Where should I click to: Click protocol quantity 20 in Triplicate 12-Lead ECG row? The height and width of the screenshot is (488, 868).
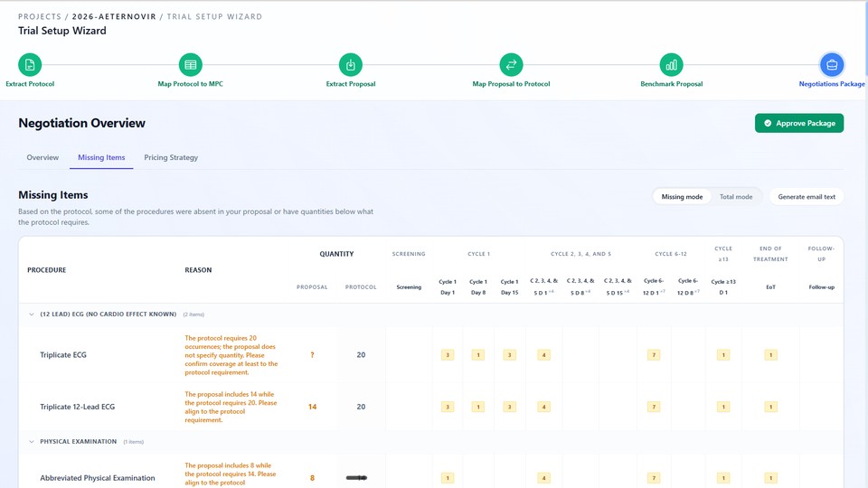coord(361,407)
